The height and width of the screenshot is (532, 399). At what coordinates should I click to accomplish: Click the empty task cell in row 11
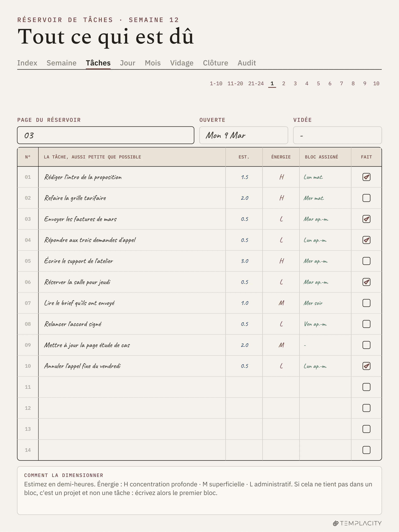click(x=132, y=387)
